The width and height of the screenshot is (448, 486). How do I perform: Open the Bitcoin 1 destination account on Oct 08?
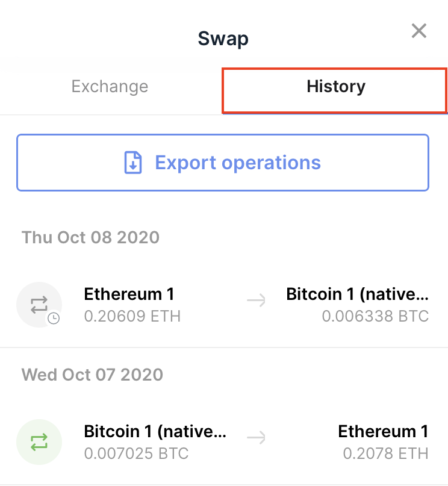click(x=357, y=294)
